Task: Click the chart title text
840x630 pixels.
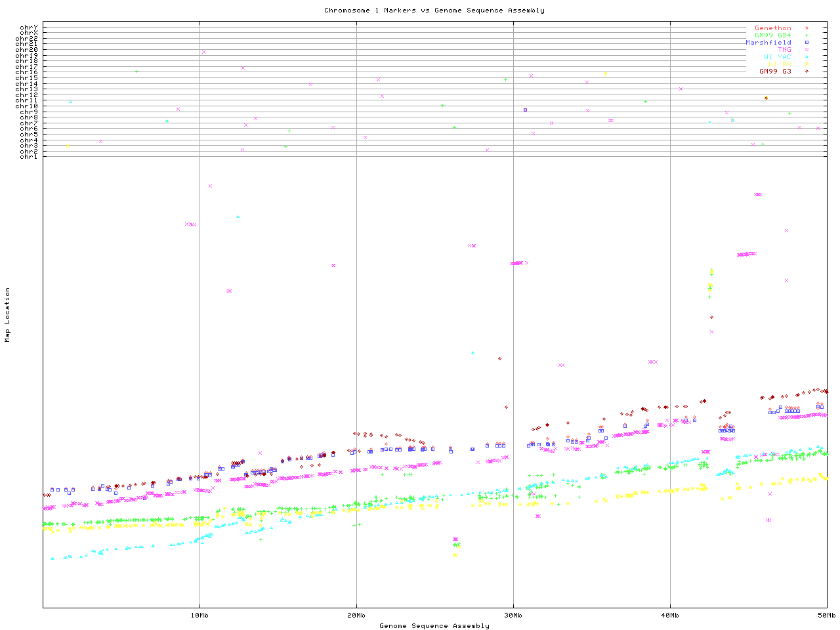Action: click(x=434, y=10)
